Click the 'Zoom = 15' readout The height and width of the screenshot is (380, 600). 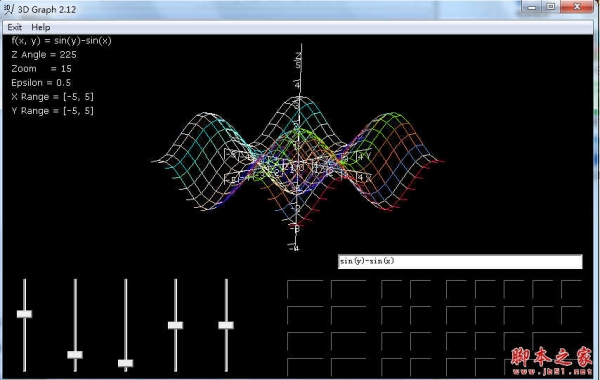[41, 69]
